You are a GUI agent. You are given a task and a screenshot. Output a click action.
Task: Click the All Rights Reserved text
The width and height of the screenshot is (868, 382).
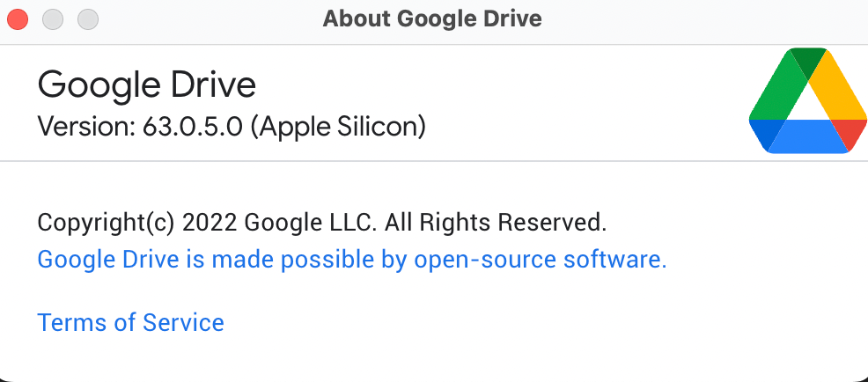pyautogui.click(x=496, y=223)
